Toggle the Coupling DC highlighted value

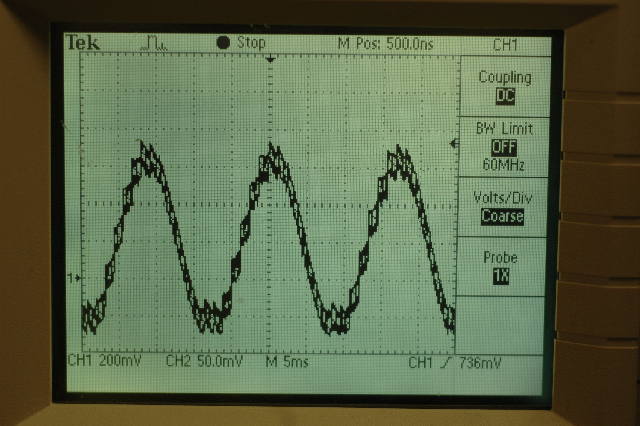click(504, 95)
